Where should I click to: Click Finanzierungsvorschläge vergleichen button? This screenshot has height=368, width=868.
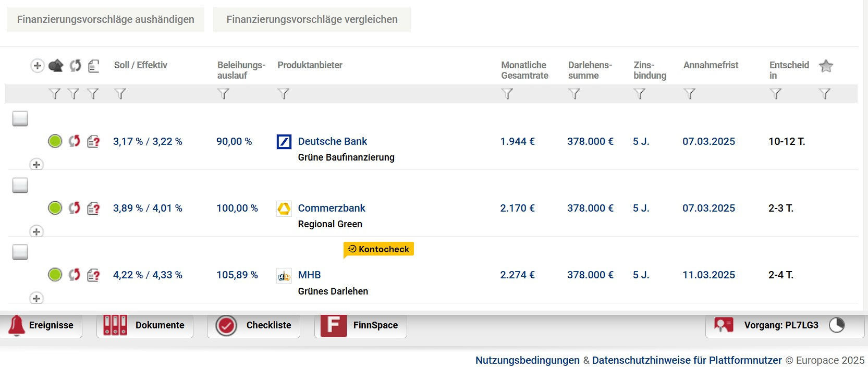pos(312,19)
